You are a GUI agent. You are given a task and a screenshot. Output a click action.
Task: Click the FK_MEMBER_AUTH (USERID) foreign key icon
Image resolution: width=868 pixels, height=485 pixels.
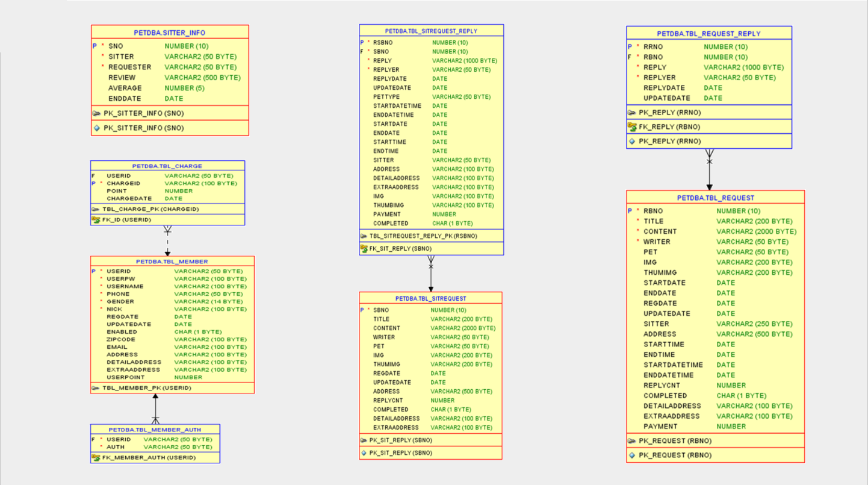[96, 457]
